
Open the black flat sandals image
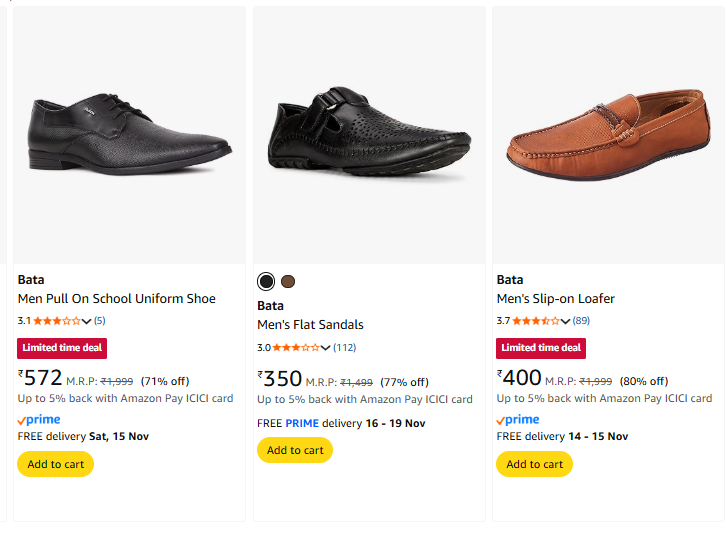click(369, 135)
